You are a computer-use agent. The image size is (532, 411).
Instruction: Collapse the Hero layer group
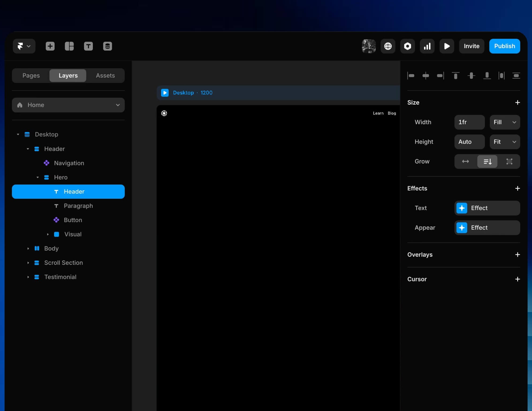click(37, 177)
